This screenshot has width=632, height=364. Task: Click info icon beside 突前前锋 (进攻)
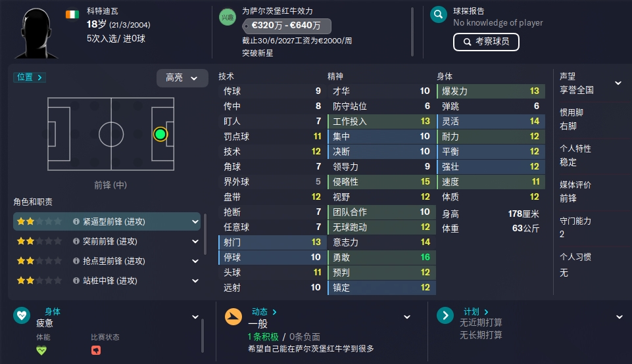(x=76, y=241)
